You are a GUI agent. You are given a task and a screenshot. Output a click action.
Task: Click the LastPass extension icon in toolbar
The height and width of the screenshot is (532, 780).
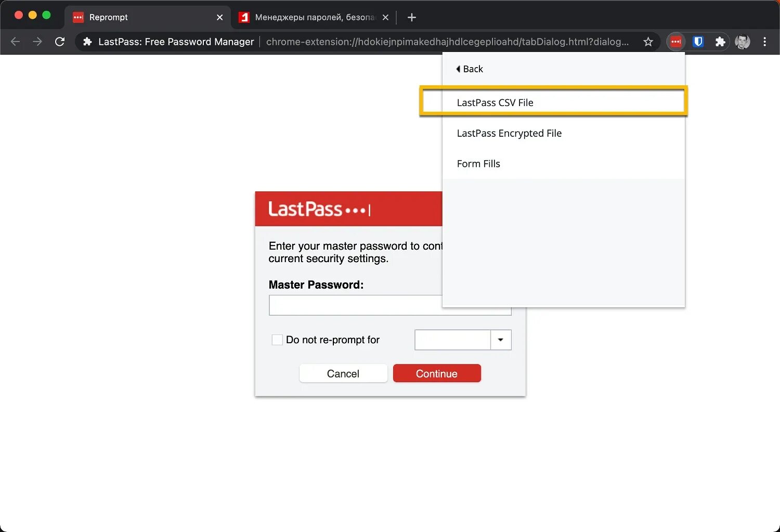(675, 42)
